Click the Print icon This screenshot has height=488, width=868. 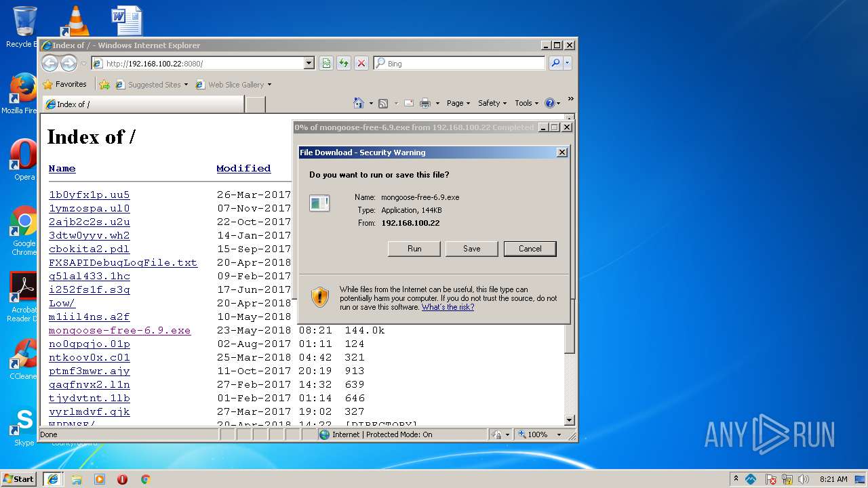pos(425,103)
